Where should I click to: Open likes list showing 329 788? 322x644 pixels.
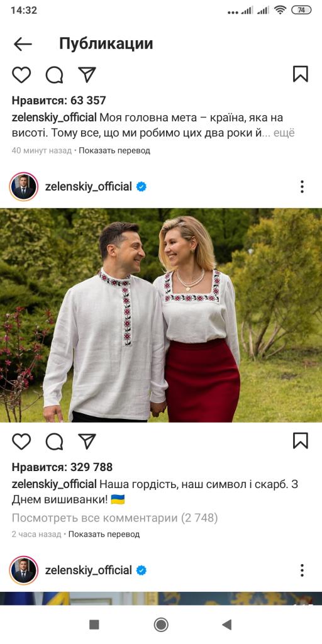(x=62, y=467)
